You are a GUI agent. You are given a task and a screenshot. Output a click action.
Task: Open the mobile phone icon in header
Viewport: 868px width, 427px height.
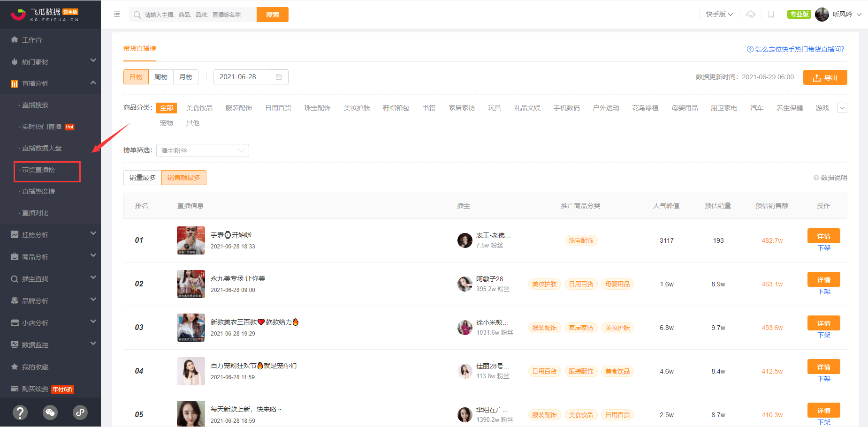(x=771, y=15)
